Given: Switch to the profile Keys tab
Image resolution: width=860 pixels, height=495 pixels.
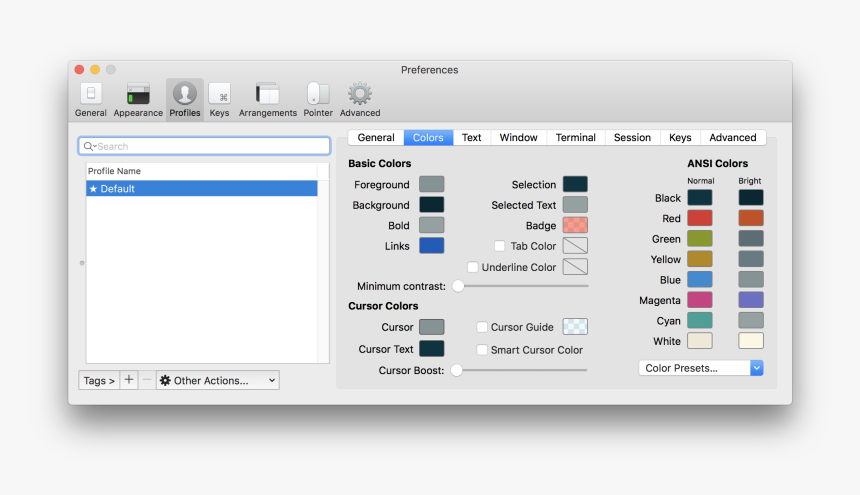Looking at the screenshot, I should 680,138.
